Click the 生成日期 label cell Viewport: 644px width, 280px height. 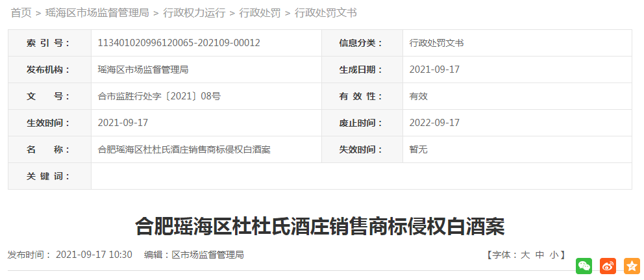click(362, 70)
